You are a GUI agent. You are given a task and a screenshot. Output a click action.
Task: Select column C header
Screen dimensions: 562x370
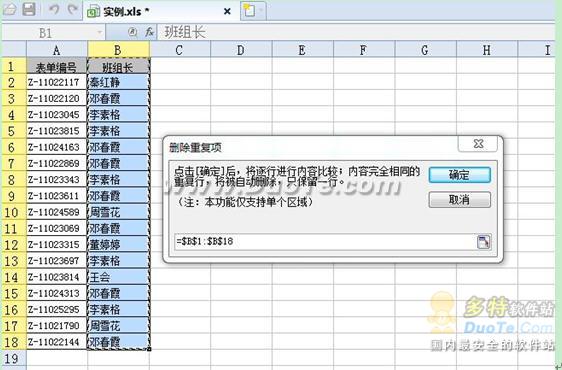(x=180, y=50)
